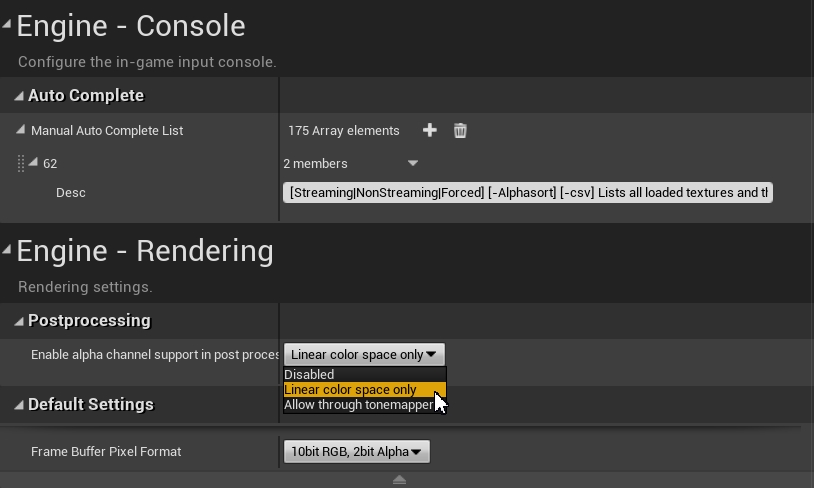Collapse the Engine - Rendering section

click(x=8, y=248)
